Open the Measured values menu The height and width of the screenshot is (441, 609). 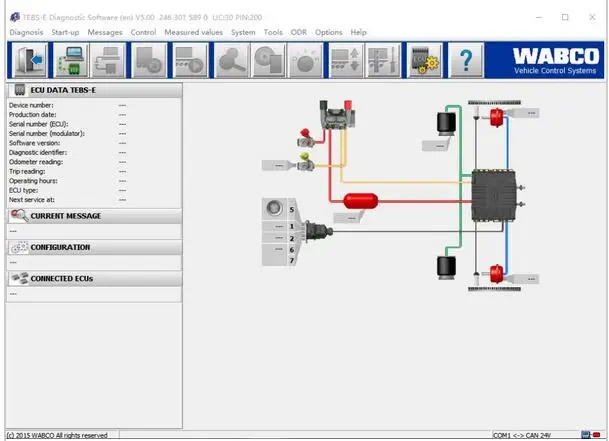193,32
